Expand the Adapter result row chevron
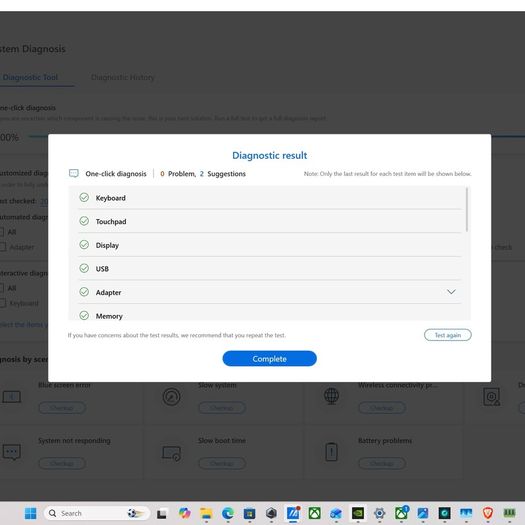This screenshot has height=525, width=525. [x=451, y=292]
